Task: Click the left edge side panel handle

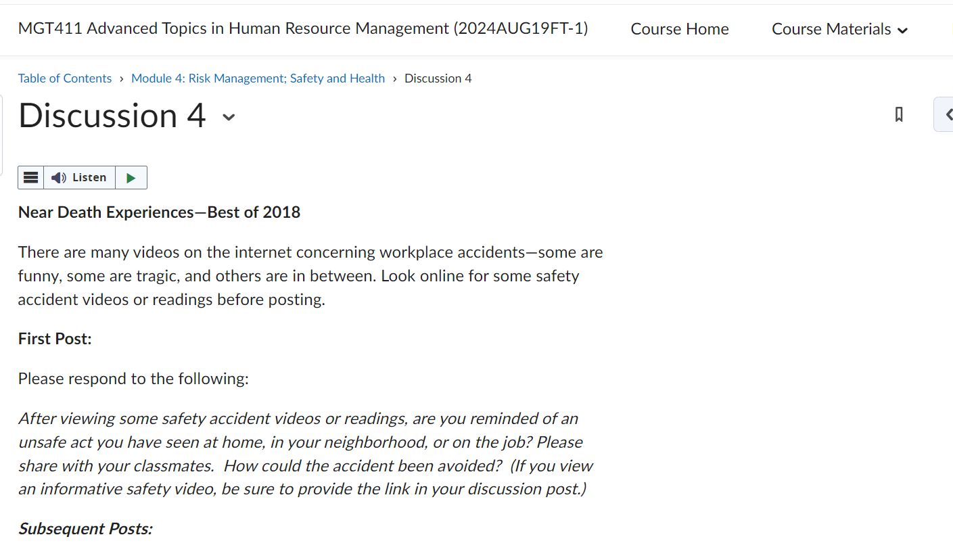Action: tap(2, 135)
